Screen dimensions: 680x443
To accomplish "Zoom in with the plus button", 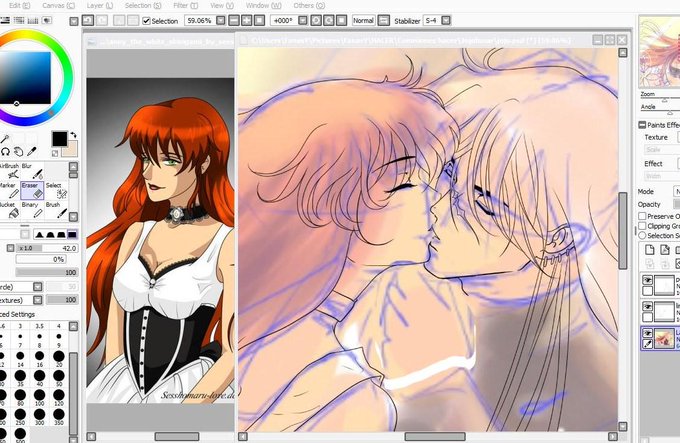I will pos(247,20).
